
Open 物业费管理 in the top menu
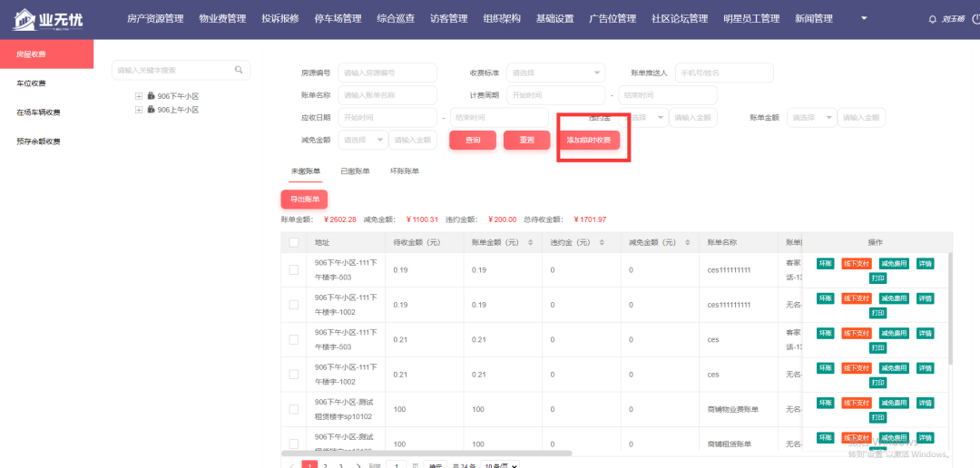pos(222,19)
